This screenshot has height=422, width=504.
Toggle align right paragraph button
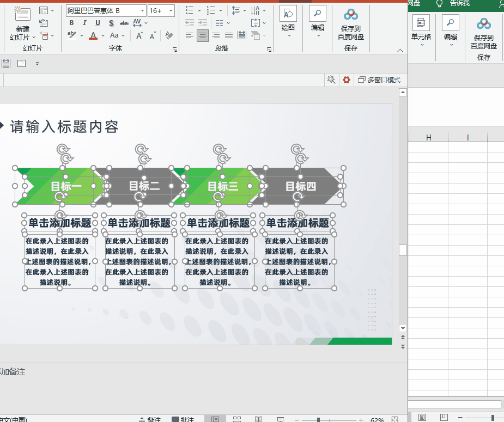click(x=216, y=35)
